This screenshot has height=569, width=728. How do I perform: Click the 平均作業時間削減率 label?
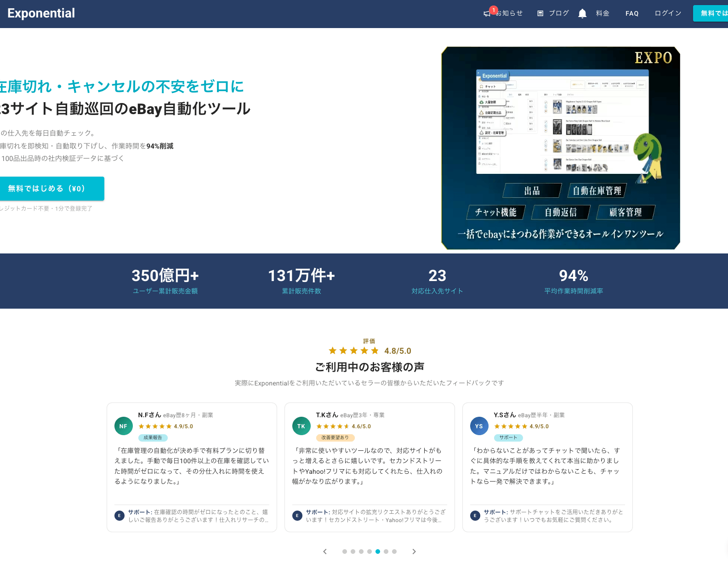[574, 291]
